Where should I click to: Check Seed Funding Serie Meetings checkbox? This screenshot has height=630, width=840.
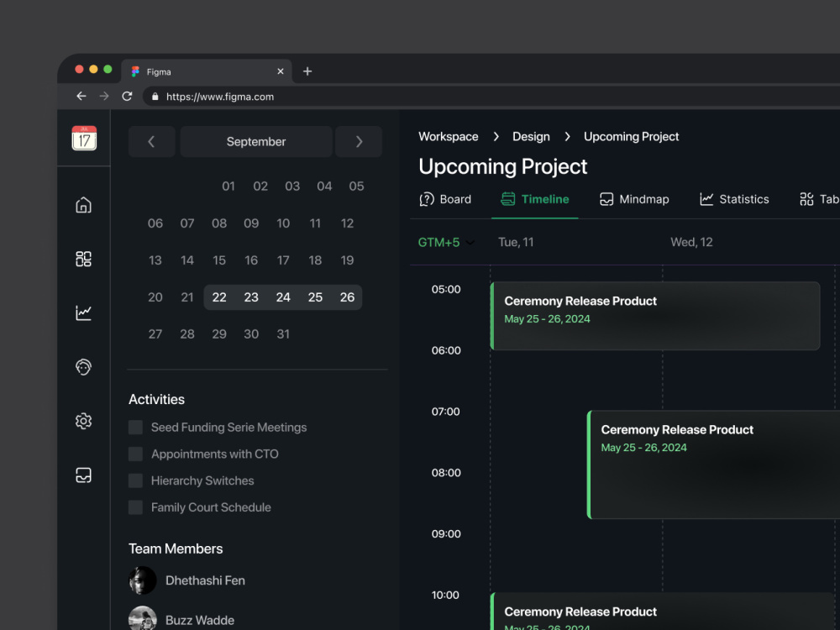pyautogui.click(x=135, y=428)
